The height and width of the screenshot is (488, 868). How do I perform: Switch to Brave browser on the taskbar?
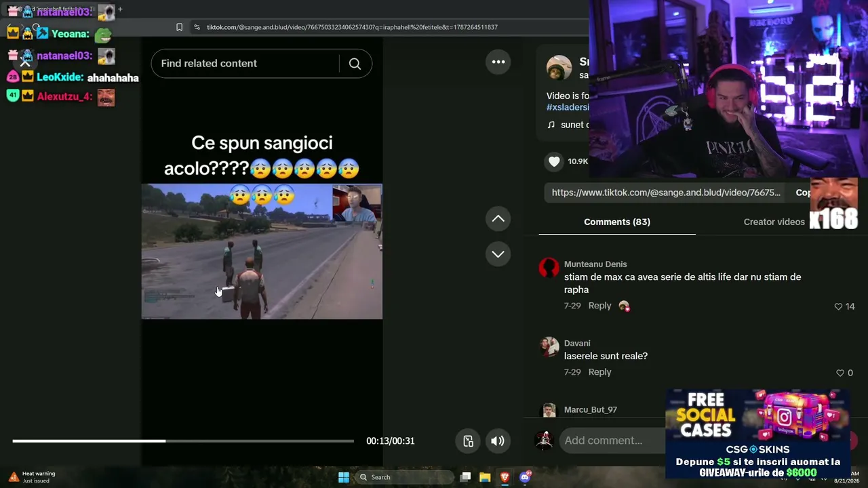(x=505, y=477)
